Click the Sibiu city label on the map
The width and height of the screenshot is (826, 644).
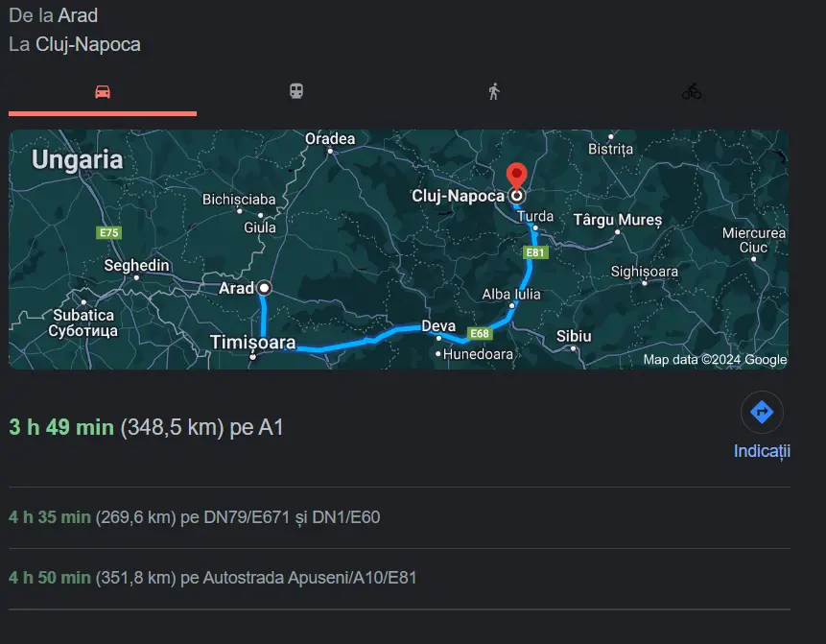coord(574,336)
